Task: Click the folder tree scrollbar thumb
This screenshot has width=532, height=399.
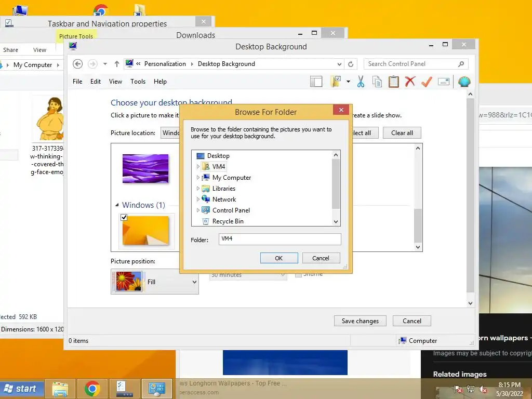Action: (x=336, y=183)
